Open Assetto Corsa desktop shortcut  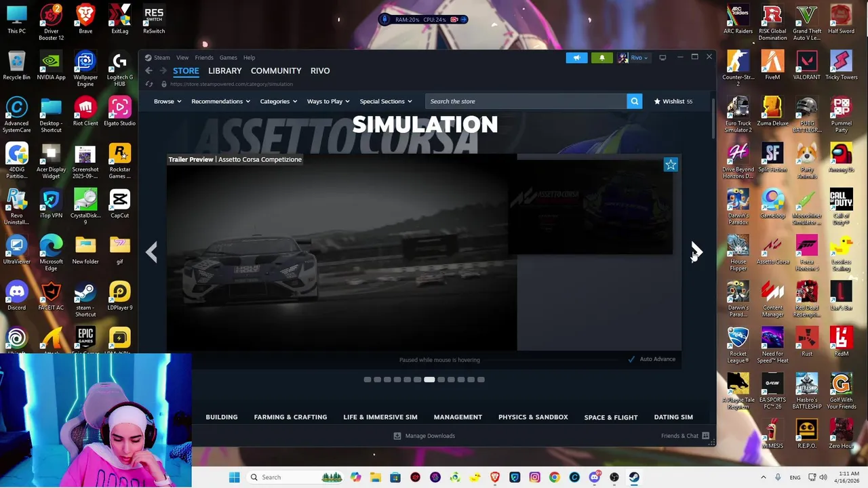point(772,251)
